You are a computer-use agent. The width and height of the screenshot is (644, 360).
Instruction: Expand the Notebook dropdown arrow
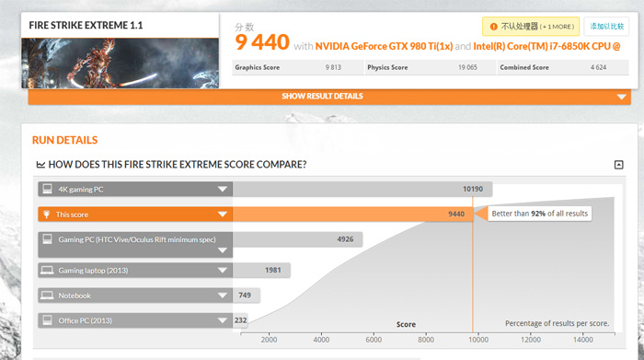tap(223, 295)
